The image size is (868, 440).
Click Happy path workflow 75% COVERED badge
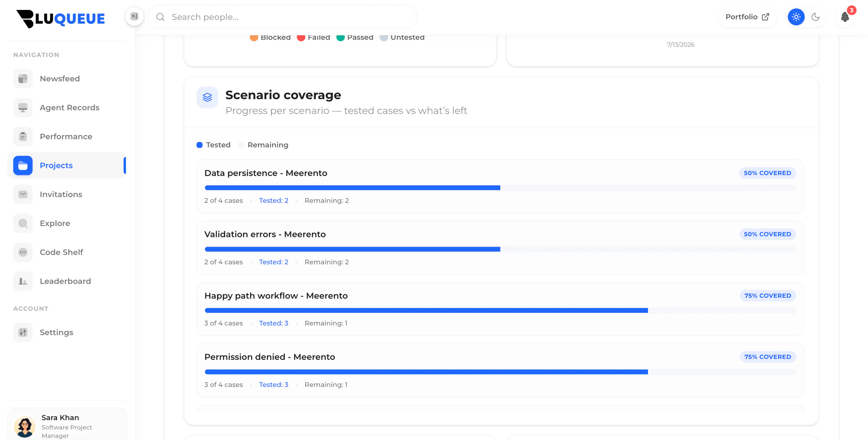pyautogui.click(x=768, y=295)
